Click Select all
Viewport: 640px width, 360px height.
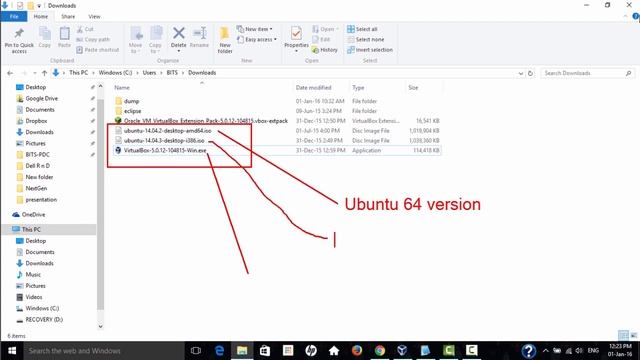click(362, 29)
